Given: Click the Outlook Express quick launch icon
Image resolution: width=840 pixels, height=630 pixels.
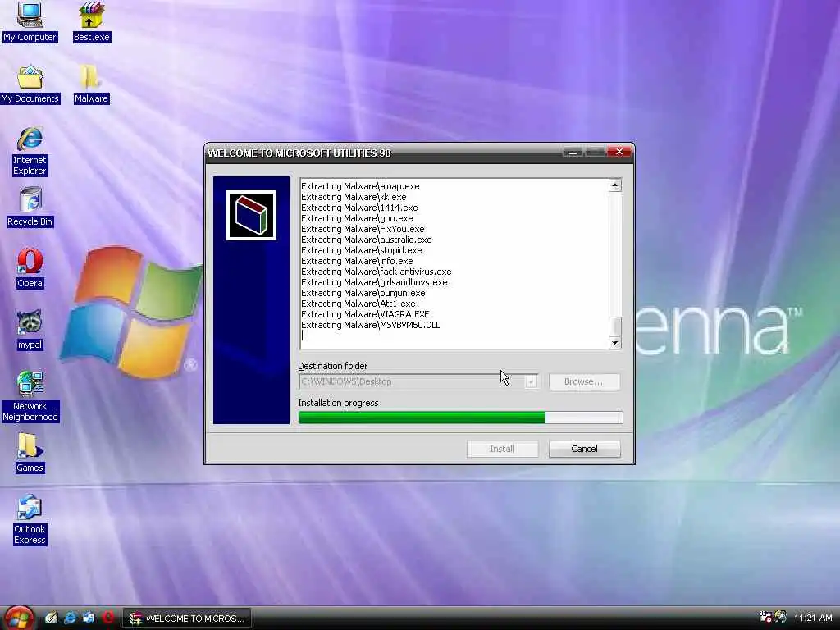Looking at the screenshot, I should 89,619.
